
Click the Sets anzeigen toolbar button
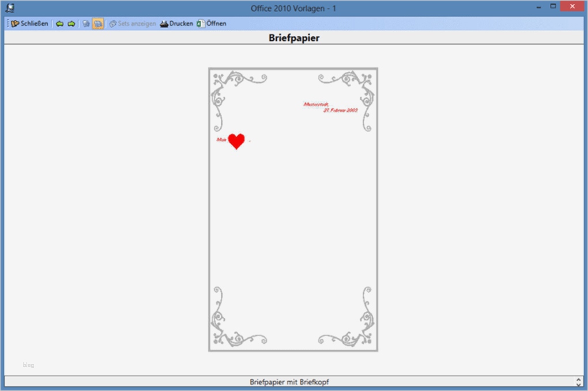tap(133, 24)
